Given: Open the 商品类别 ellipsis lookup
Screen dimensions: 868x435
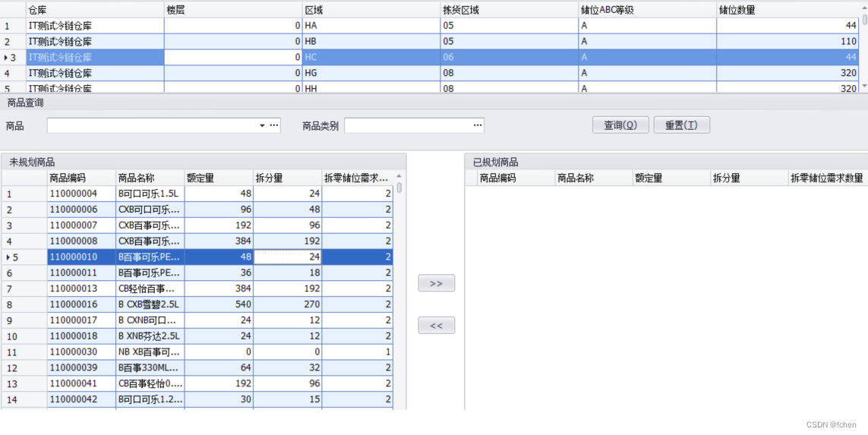Looking at the screenshot, I should (x=477, y=125).
